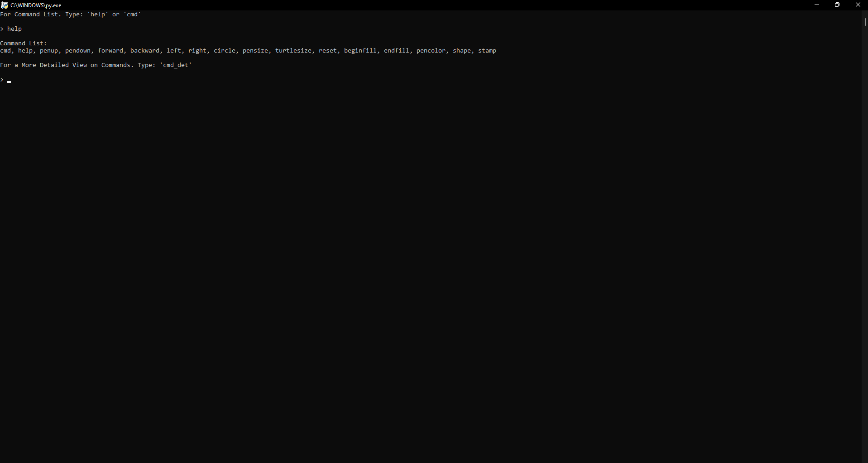Click the word 'cmd,' in command list

click(x=7, y=51)
